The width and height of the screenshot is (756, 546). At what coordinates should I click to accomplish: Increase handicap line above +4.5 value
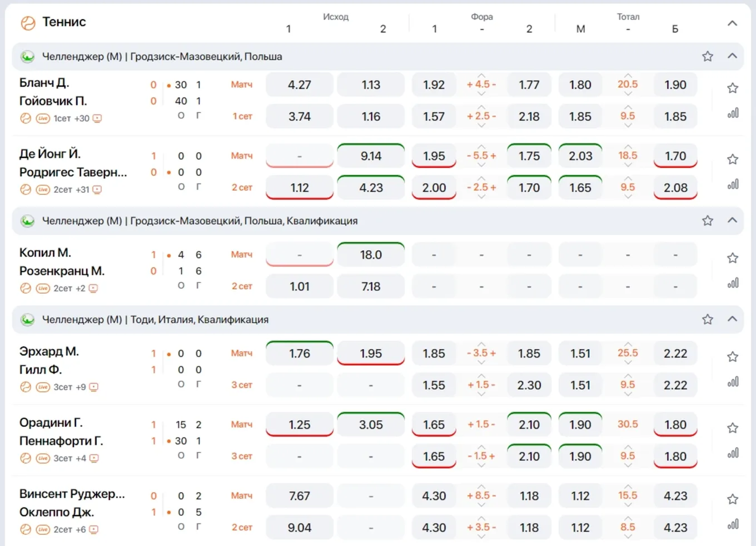[x=481, y=76]
